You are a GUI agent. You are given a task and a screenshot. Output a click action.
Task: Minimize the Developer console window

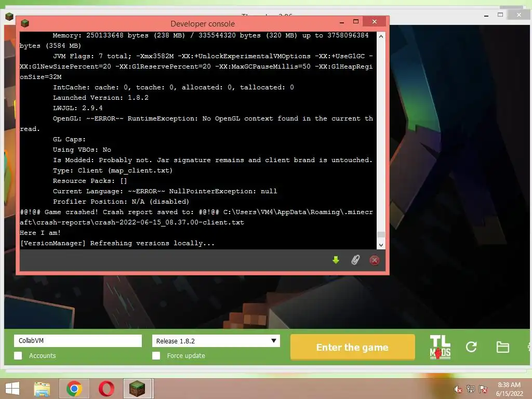342,22
